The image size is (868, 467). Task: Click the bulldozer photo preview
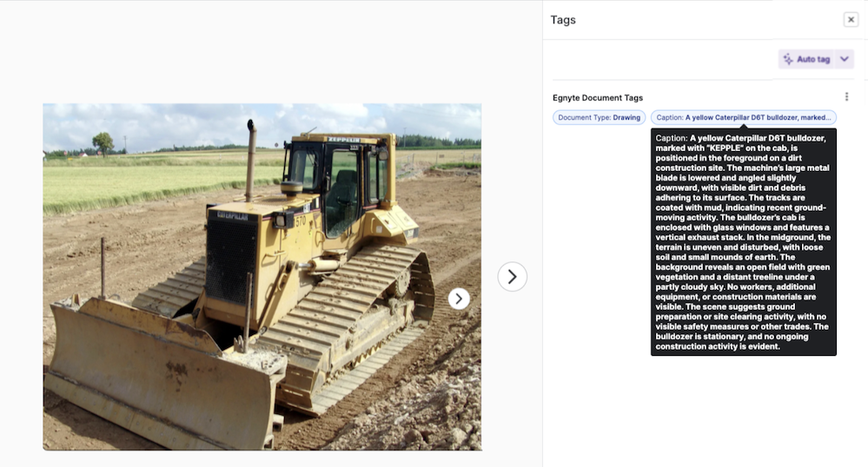[x=262, y=277]
